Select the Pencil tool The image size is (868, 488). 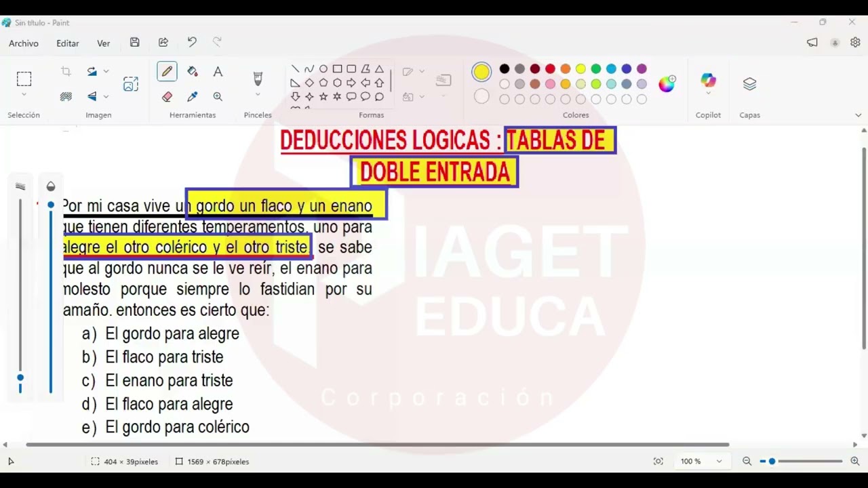[167, 71]
